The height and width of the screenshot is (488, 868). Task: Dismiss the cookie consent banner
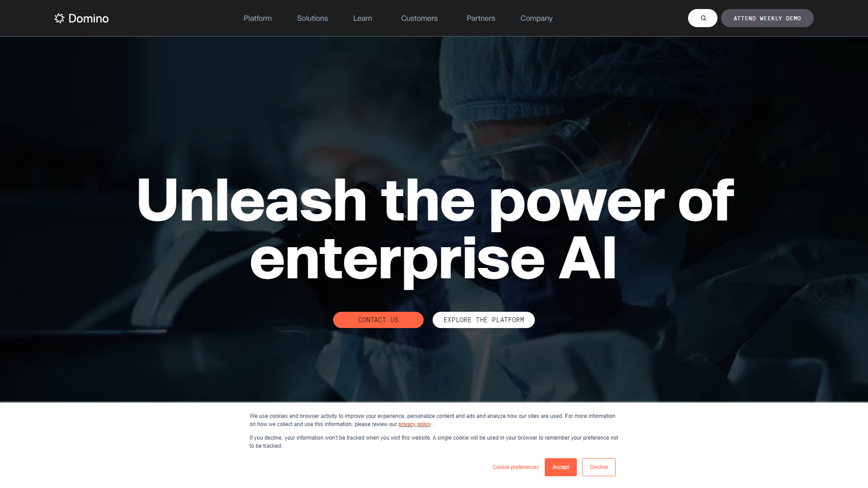tap(599, 467)
